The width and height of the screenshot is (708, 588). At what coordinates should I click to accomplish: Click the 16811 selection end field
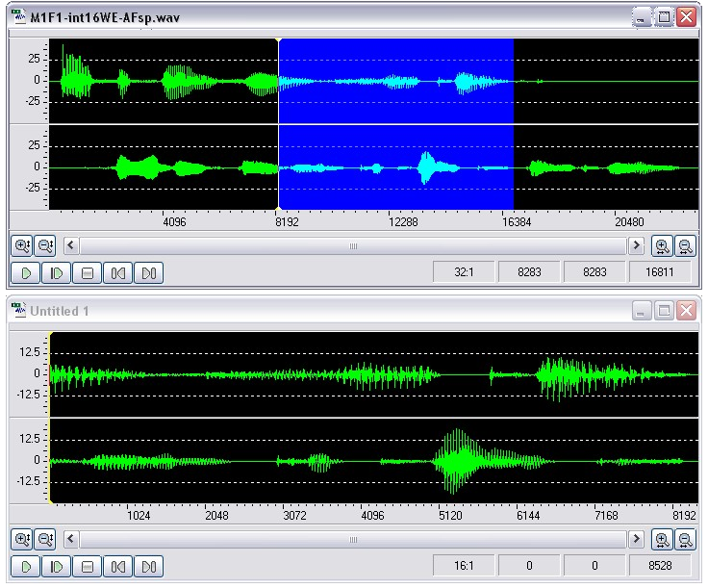coord(660,272)
